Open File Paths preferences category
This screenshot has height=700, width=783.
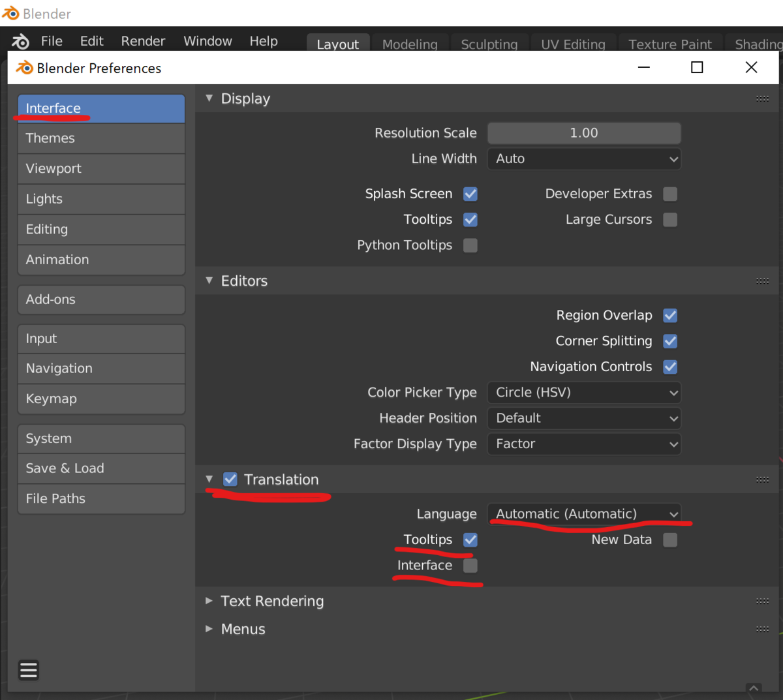101,498
